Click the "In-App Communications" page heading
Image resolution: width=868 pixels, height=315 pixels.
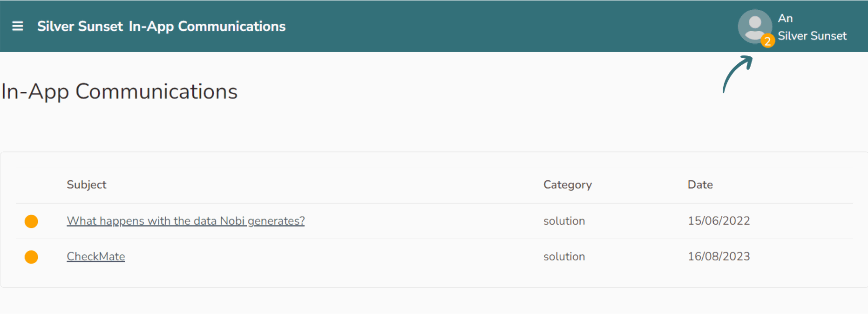[119, 91]
